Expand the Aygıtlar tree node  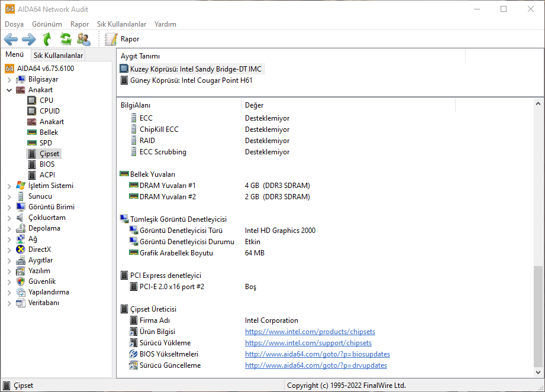click(x=9, y=261)
